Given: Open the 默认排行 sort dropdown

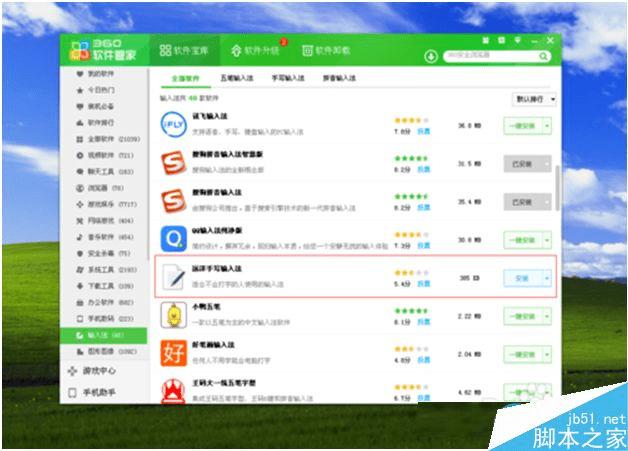Looking at the screenshot, I should pyautogui.click(x=534, y=99).
